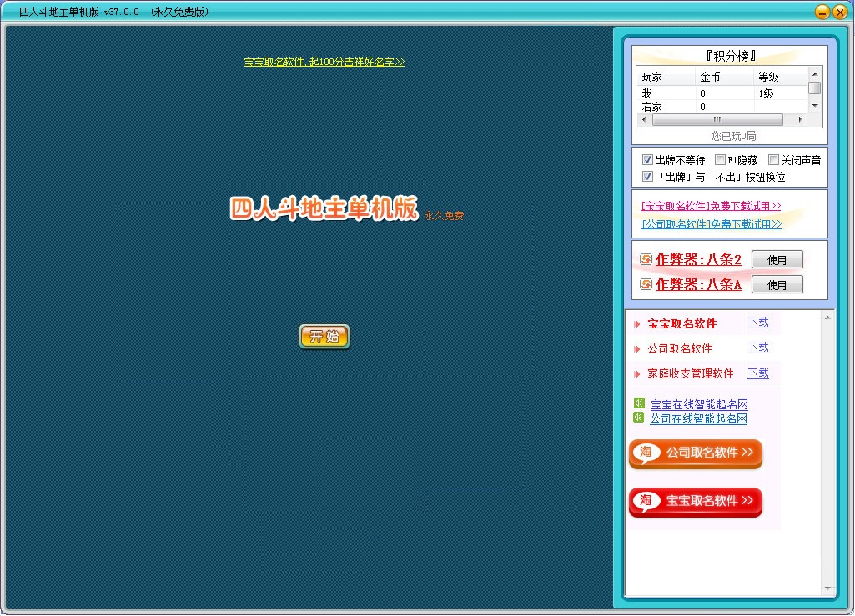Click the orange 公司取名软件 >> banner button
Screen dimensions: 855x616
coord(695,453)
